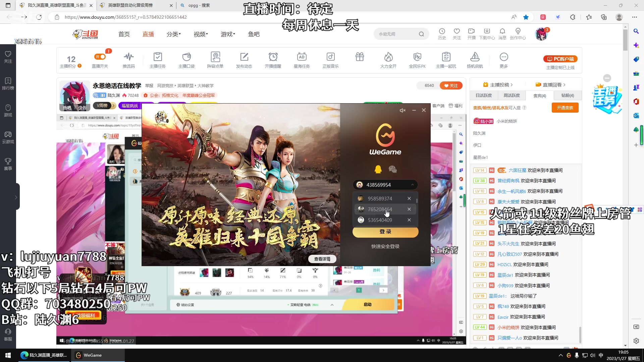Switch to 钻粉(4) tab

(568, 96)
